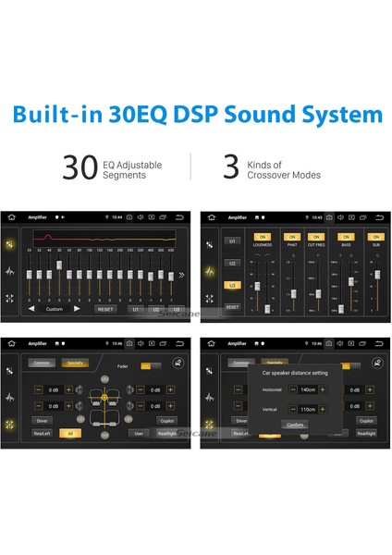Toggle the BASS ON switch

346,237
